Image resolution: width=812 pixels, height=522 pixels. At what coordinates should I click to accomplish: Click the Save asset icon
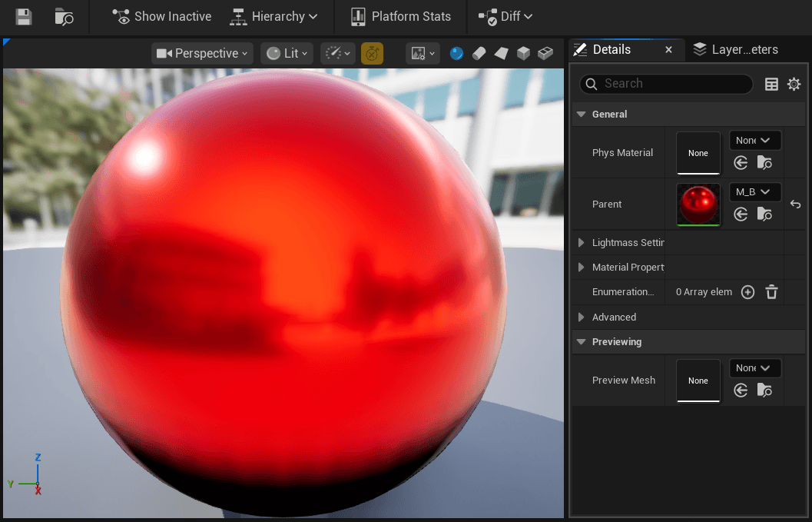(x=24, y=16)
